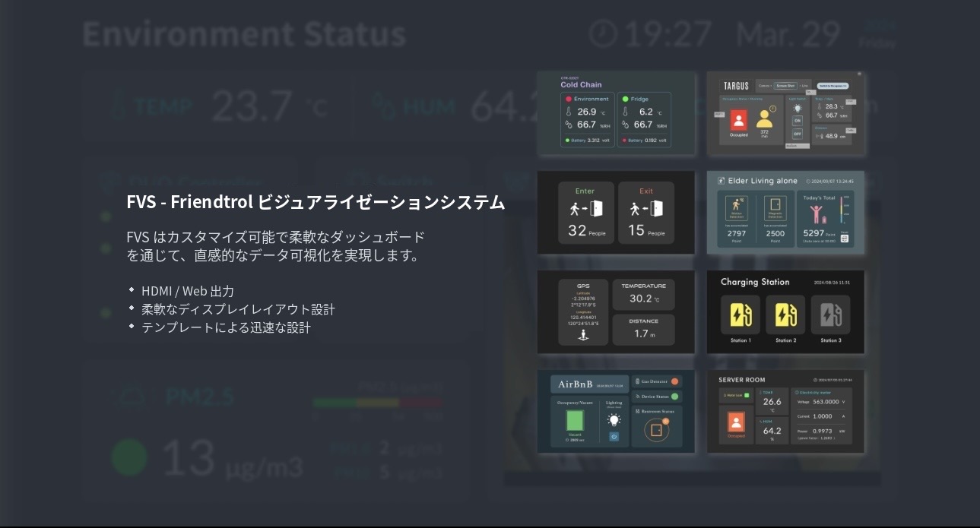Turn the TARGUS light switch OFF
980x528 pixels.
click(x=798, y=134)
